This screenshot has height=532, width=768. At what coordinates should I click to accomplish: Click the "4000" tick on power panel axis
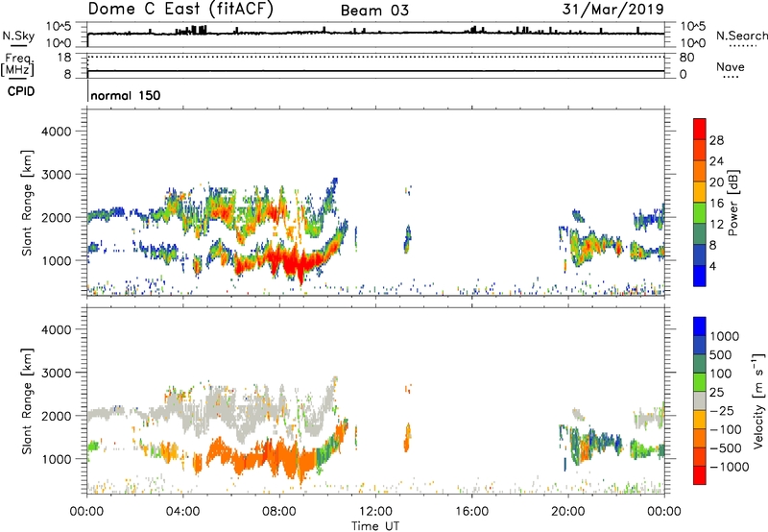56,132
